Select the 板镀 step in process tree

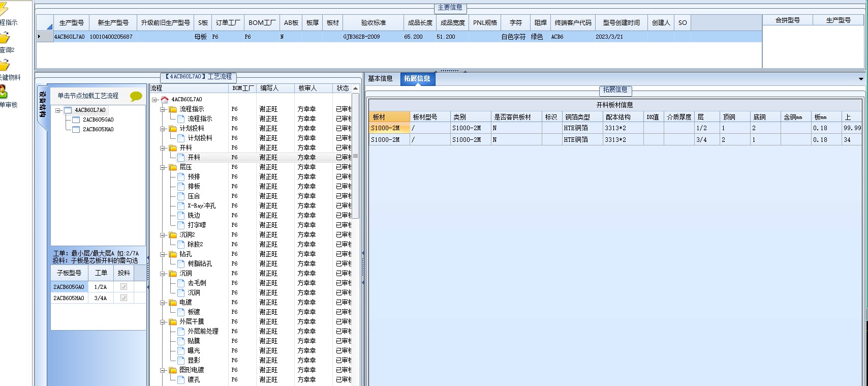[x=194, y=312]
